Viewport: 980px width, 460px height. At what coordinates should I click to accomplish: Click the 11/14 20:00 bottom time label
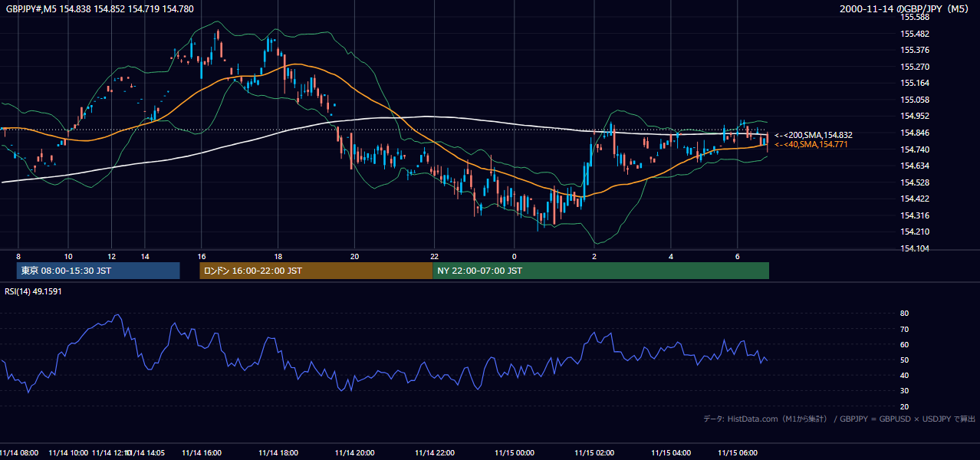pos(355,453)
